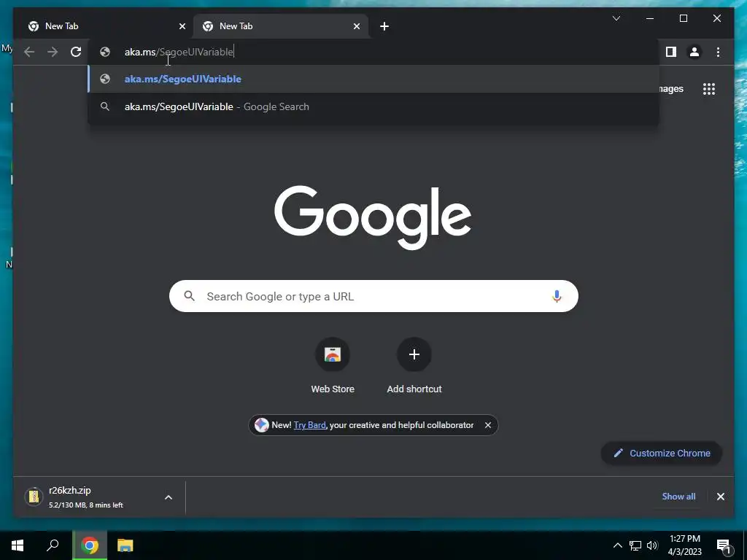Image resolution: width=747 pixels, height=560 pixels.
Task: Open the tab search dropdown arrow
Action: coord(616,18)
